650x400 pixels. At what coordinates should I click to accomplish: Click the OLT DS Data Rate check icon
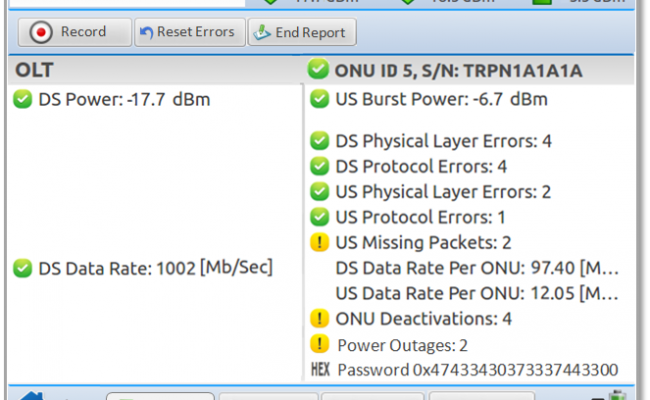click(x=22, y=267)
